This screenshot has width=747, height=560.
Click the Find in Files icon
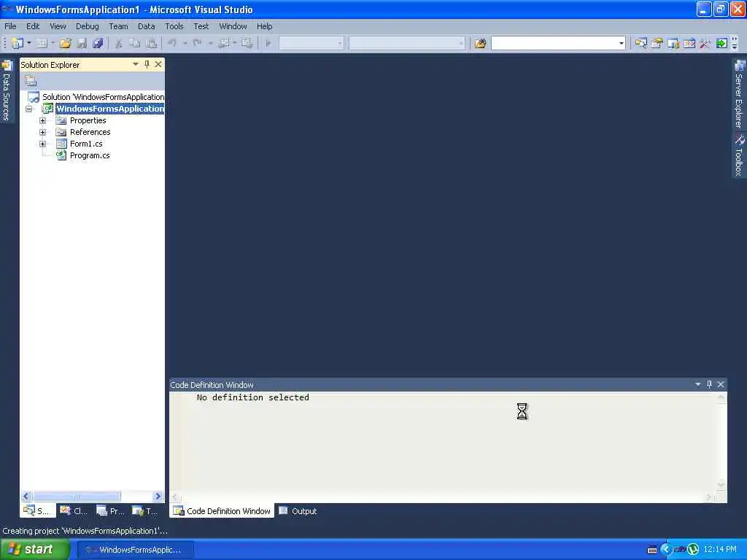(480, 43)
